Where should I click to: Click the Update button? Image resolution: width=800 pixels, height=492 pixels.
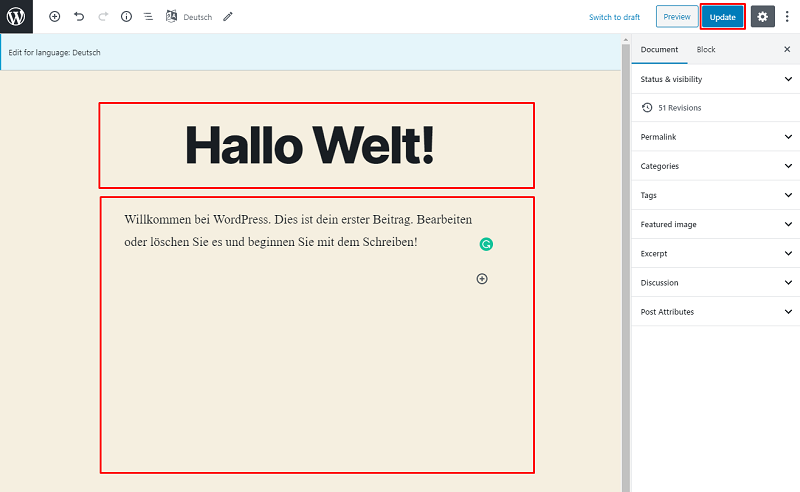(x=722, y=17)
